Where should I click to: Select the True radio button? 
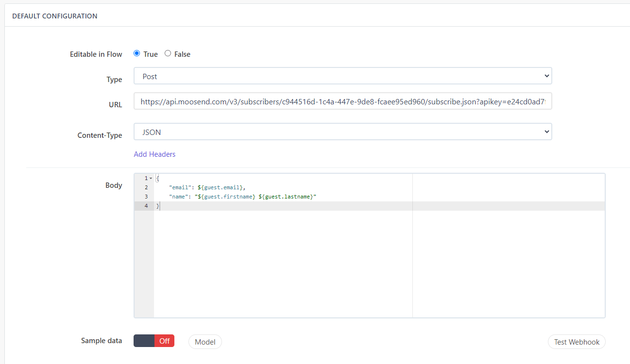137,53
